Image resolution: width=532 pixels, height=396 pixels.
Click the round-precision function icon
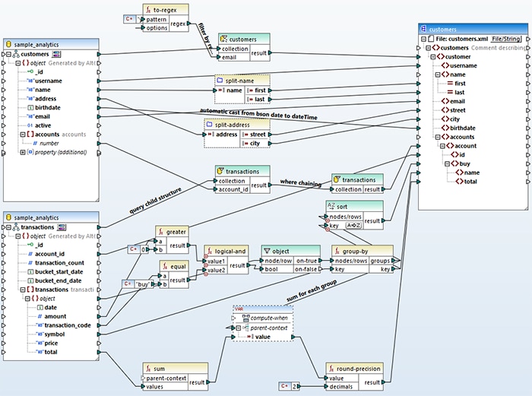point(332,367)
